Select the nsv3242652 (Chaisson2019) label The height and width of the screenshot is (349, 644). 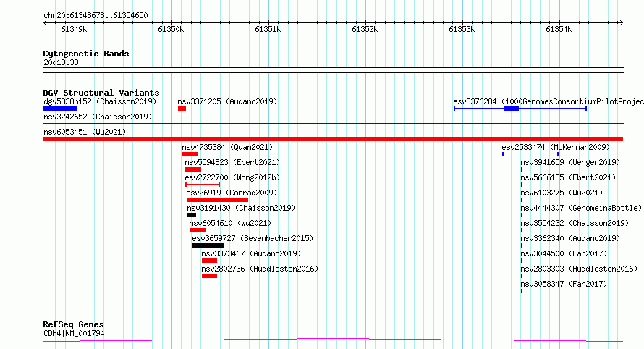(x=98, y=117)
